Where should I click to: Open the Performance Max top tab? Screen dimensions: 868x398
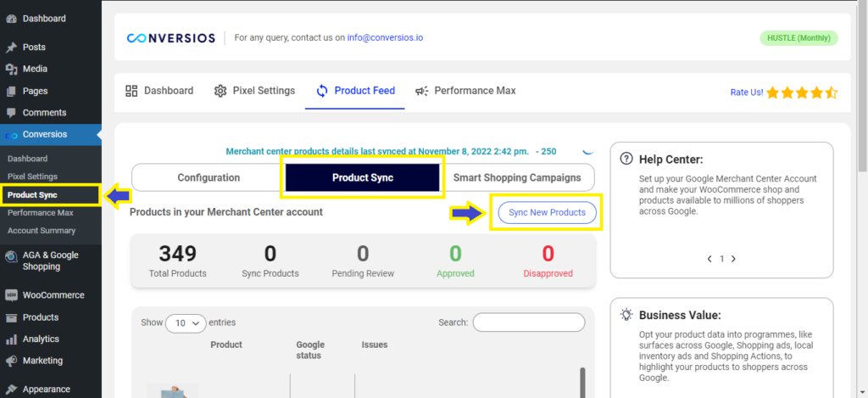click(465, 91)
